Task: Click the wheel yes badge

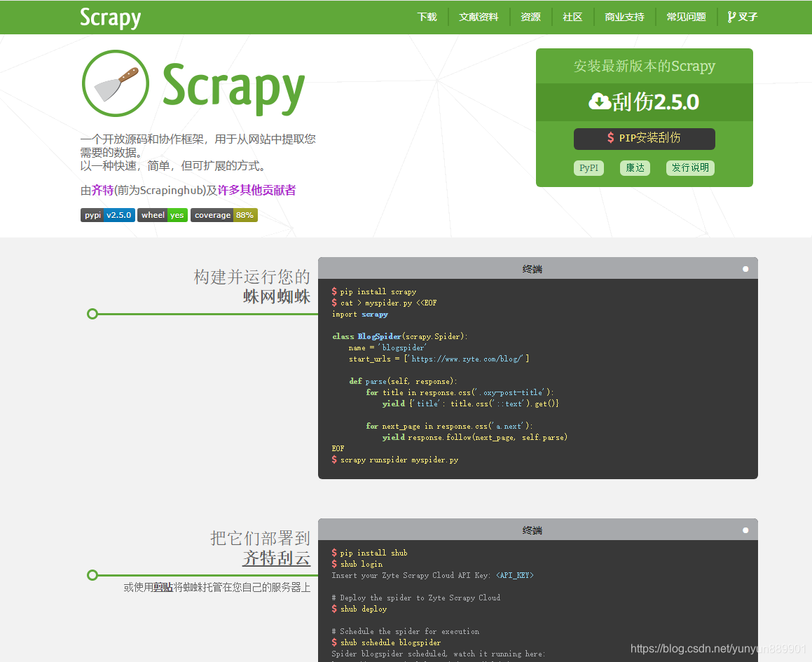Action: pyautogui.click(x=162, y=215)
